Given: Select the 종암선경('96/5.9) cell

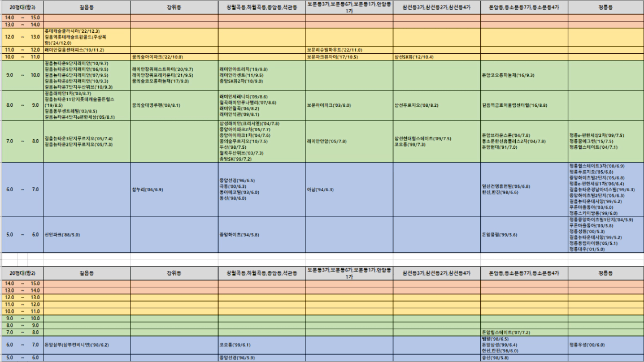Looking at the screenshot, I should click(x=262, y=358).
